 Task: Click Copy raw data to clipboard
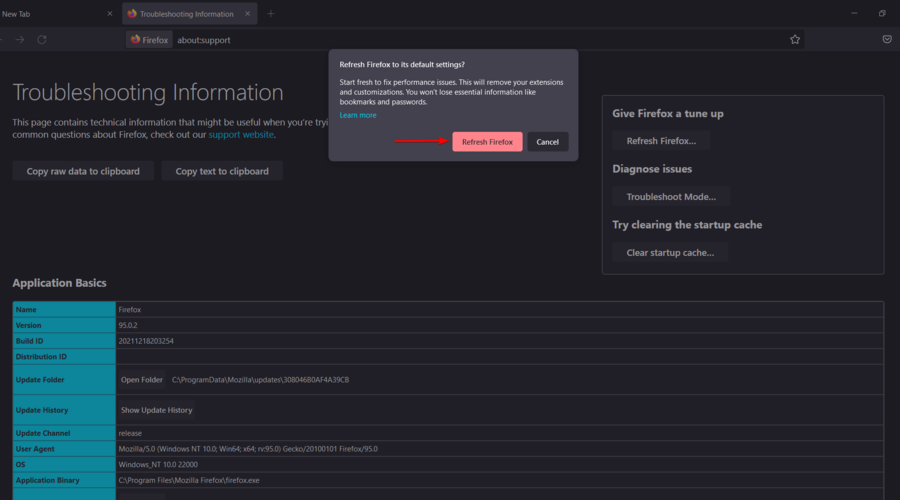click(x=83, y=171)
